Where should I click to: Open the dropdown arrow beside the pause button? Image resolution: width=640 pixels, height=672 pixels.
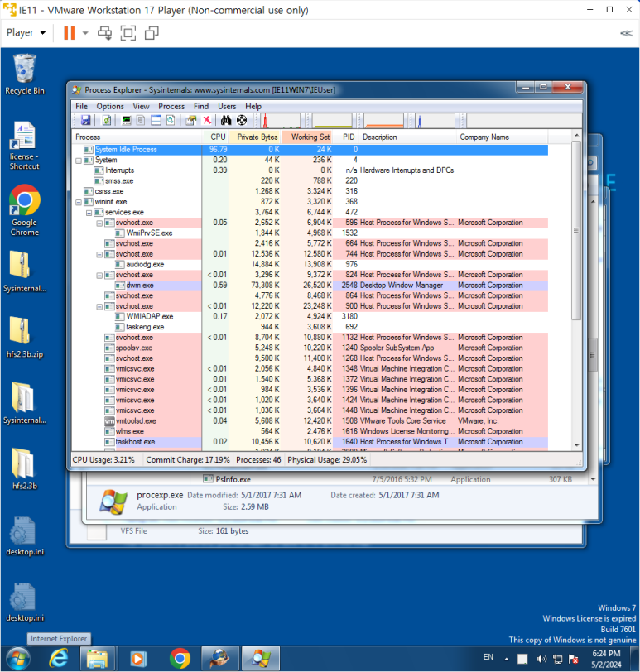click(x=85, y=33)
